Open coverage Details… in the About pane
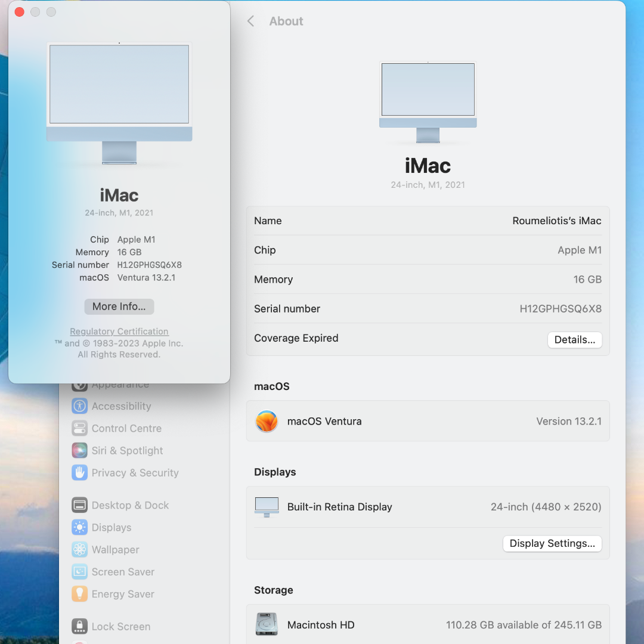644x644 pixels. [x=575, y=340]
